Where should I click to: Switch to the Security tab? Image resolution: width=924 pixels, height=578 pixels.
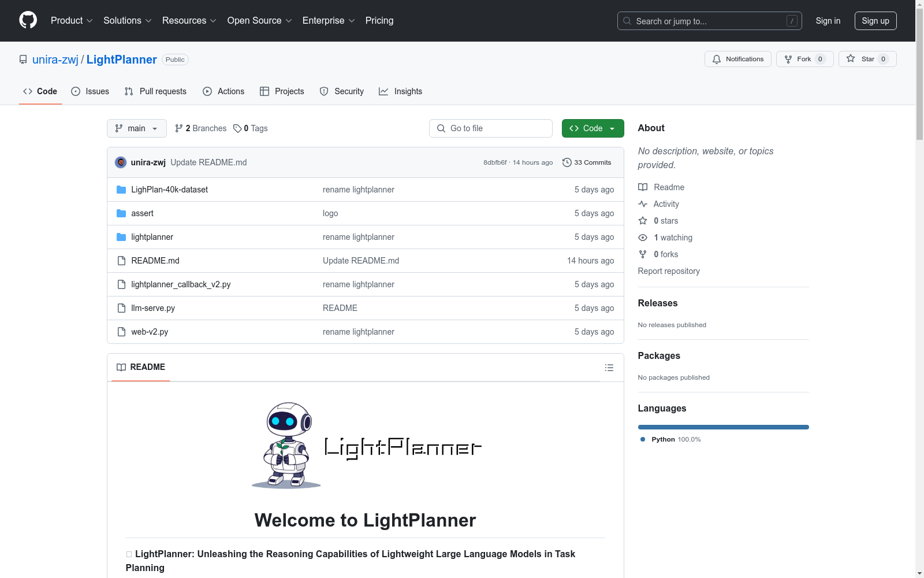click(342, 91)
